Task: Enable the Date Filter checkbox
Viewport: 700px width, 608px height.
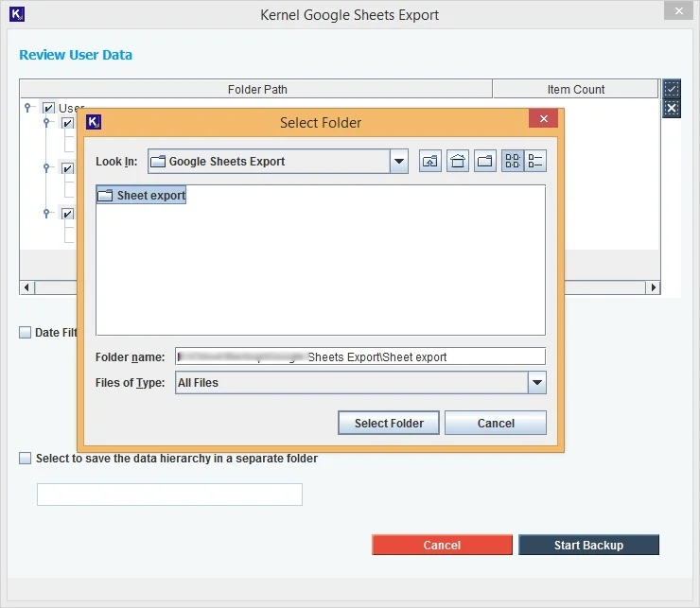Action: (26, 333)
